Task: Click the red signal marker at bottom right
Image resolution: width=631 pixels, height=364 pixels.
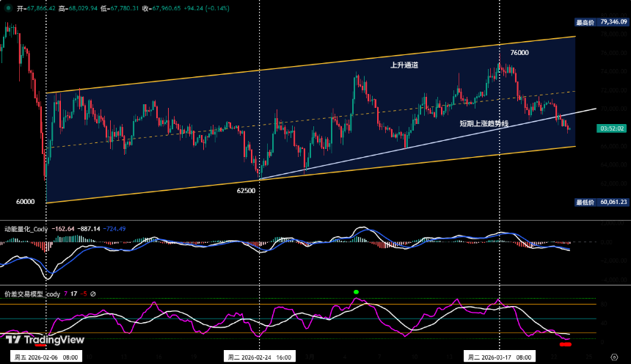Action: click(565, 344)
